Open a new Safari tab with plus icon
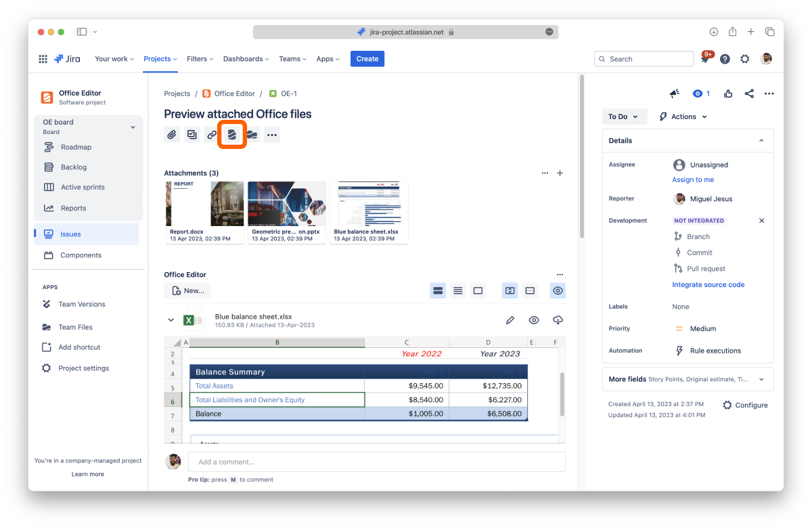 [x=751, y=32]
